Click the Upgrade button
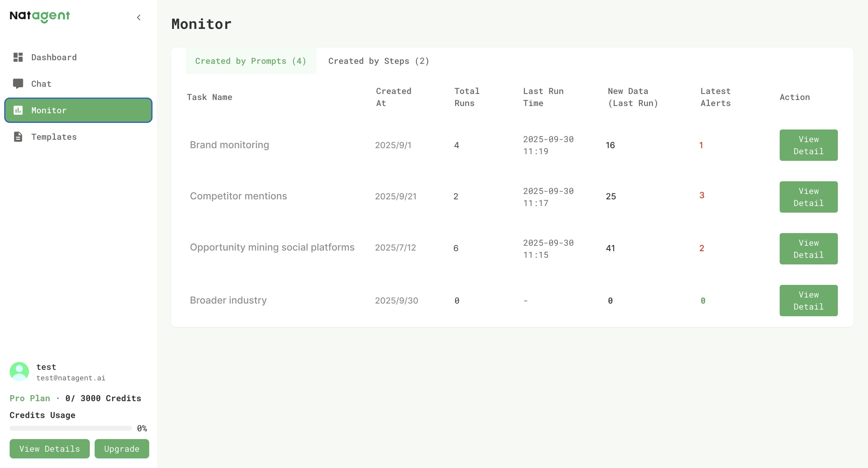 (x=122, y=449)
